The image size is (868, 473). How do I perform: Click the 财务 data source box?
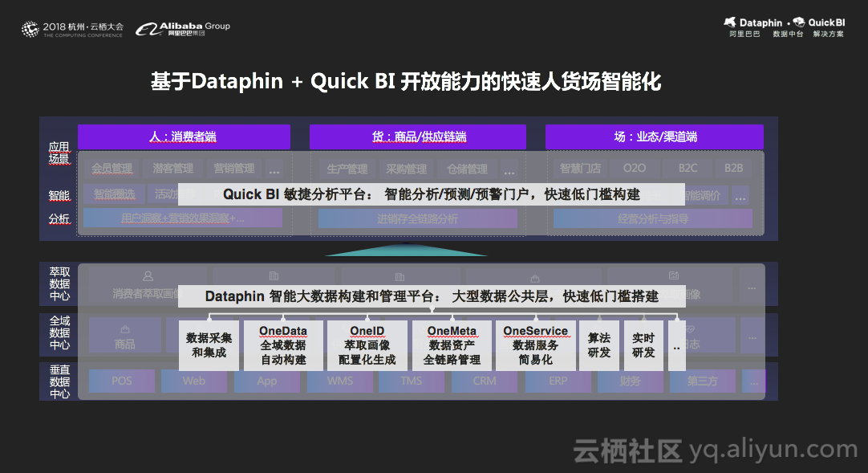pos(630,381)
